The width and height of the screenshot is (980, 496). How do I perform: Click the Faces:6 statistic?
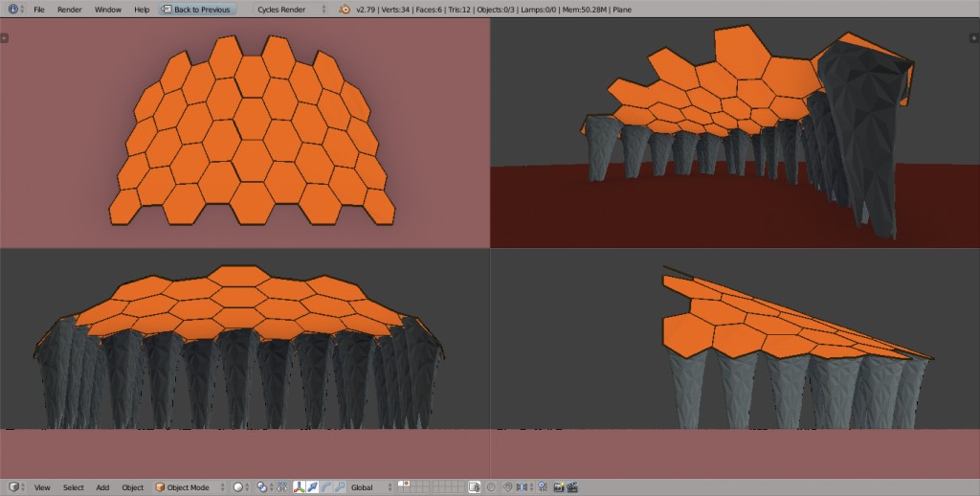pyautogui.click(x=430, y=10)
